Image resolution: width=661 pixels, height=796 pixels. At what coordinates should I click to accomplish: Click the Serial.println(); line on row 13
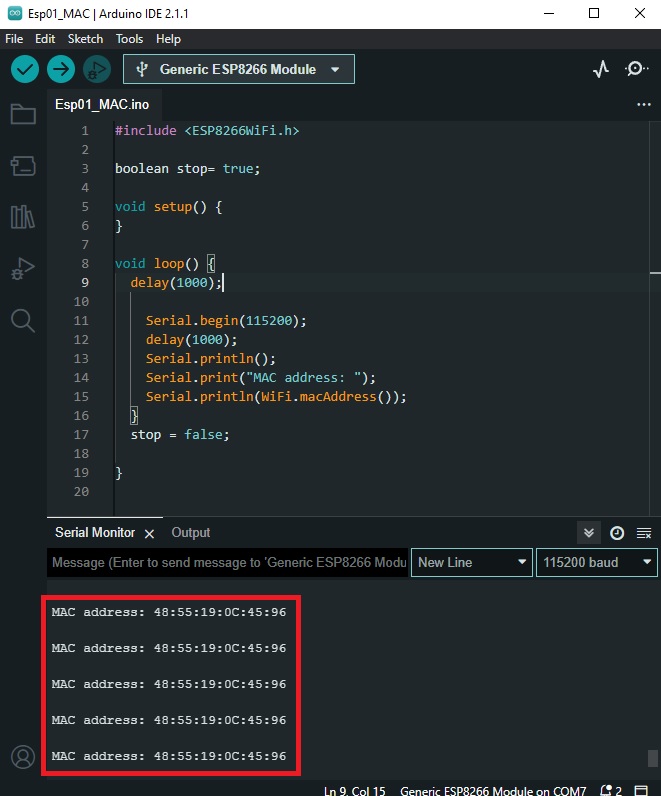[211, 358]
